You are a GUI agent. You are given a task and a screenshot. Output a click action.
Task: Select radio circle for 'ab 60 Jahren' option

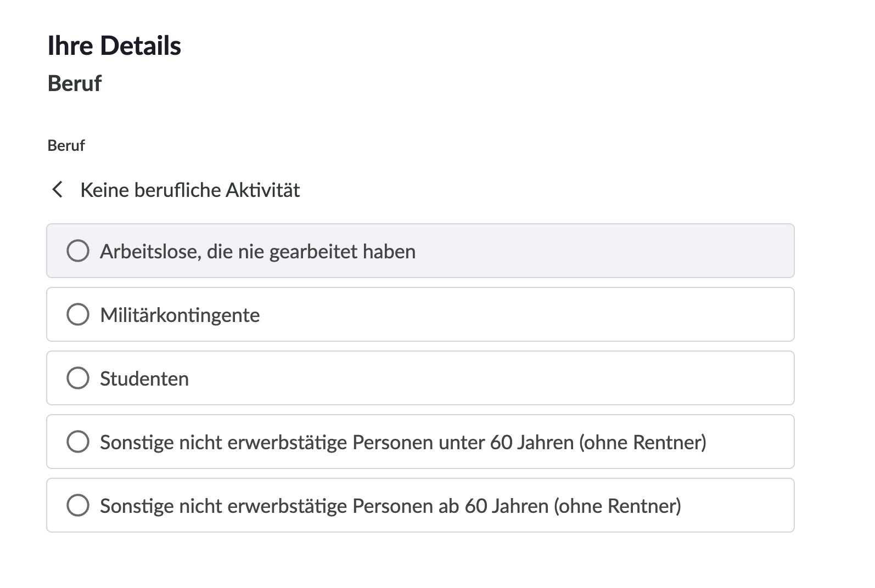point(78,505)
